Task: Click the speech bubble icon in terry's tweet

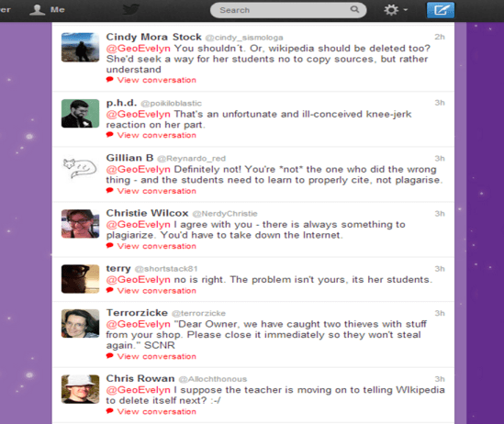Action: [x=110, y=290]
